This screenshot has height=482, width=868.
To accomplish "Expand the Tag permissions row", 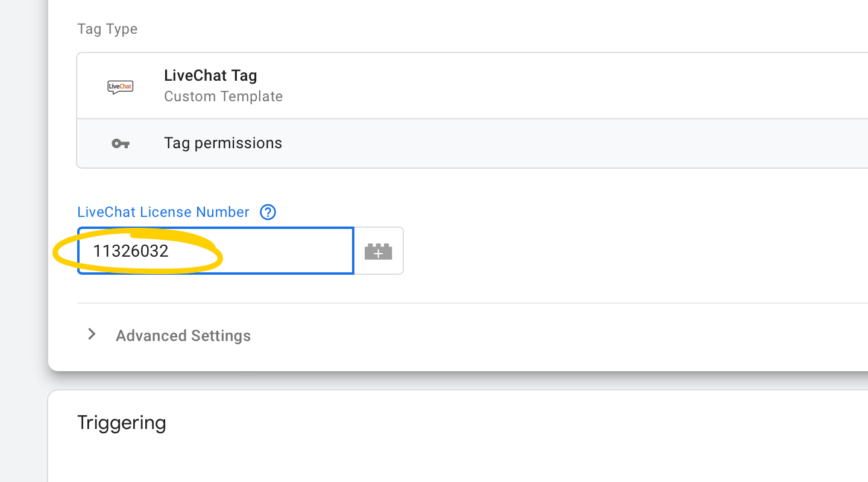I will (x=472, y=143).
